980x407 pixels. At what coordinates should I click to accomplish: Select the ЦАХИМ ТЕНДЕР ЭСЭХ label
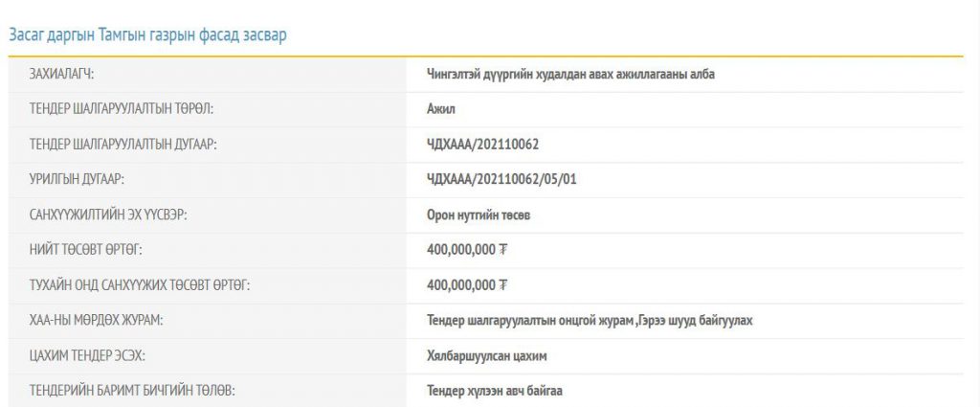click(x=87, y=356)
